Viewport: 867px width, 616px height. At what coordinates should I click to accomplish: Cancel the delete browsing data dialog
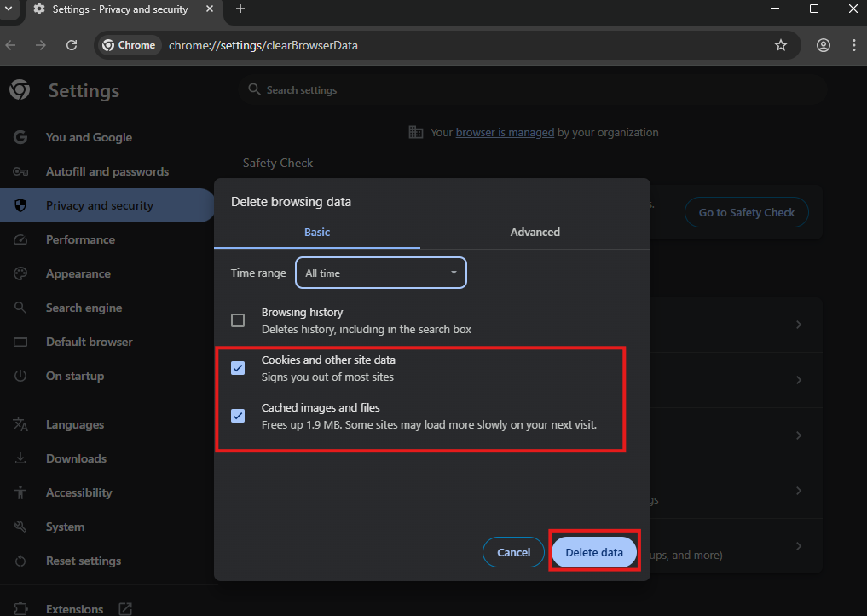(x=513, y=552)
